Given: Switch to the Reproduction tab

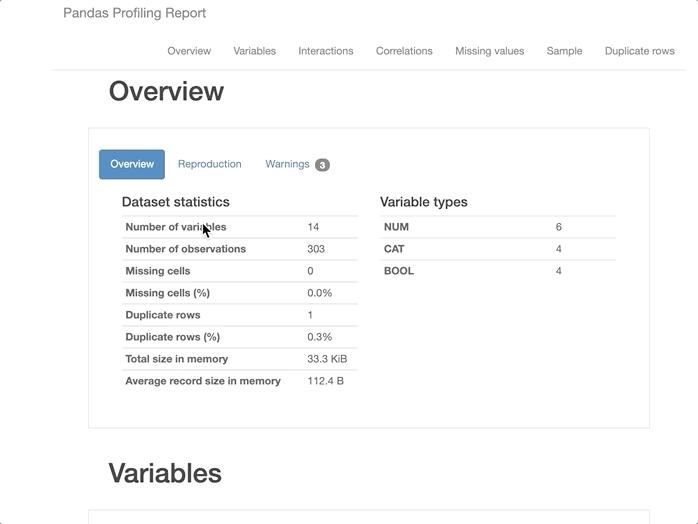Looking at the screenshot, I should pos(210,164).
